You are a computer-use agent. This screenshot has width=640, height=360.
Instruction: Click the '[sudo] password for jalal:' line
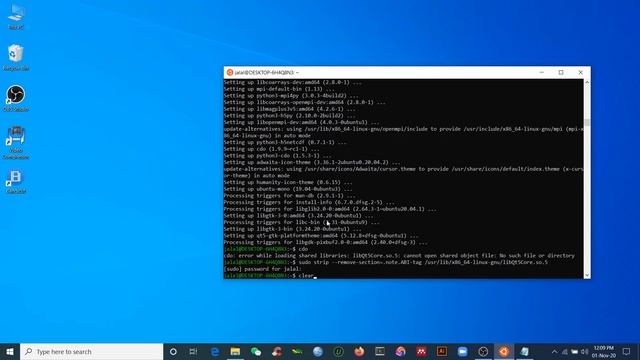tap(262, 269)
